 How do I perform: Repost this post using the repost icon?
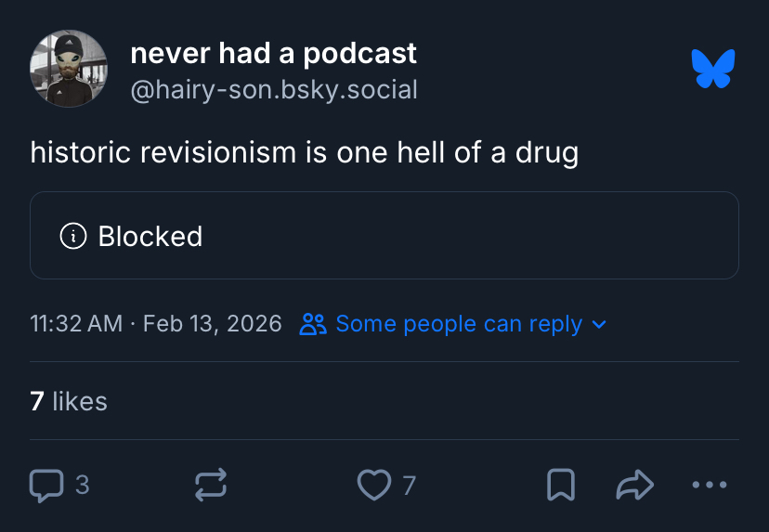211,485
